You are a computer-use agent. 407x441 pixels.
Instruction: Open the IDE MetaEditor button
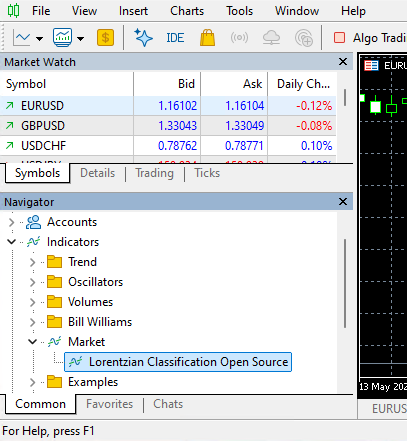click(x=175, y=38)
